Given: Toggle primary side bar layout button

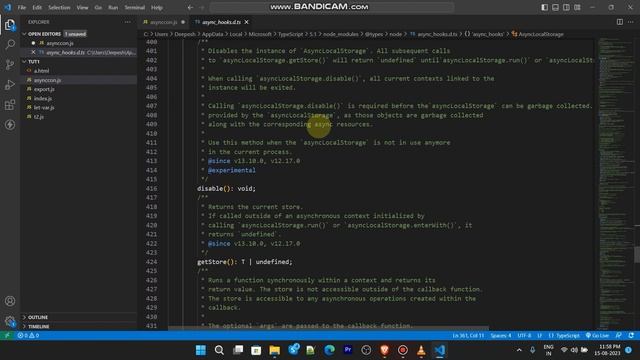Looking at the screenshot, I should coord(544,7).
